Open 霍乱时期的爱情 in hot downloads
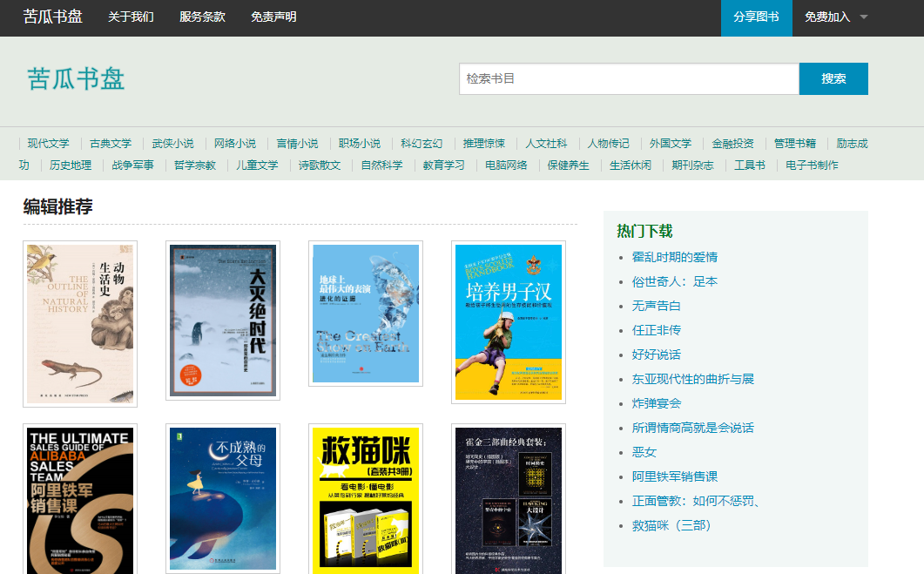Image resolution: width=924 pixels, height=574 pixels. pos(675,257)
